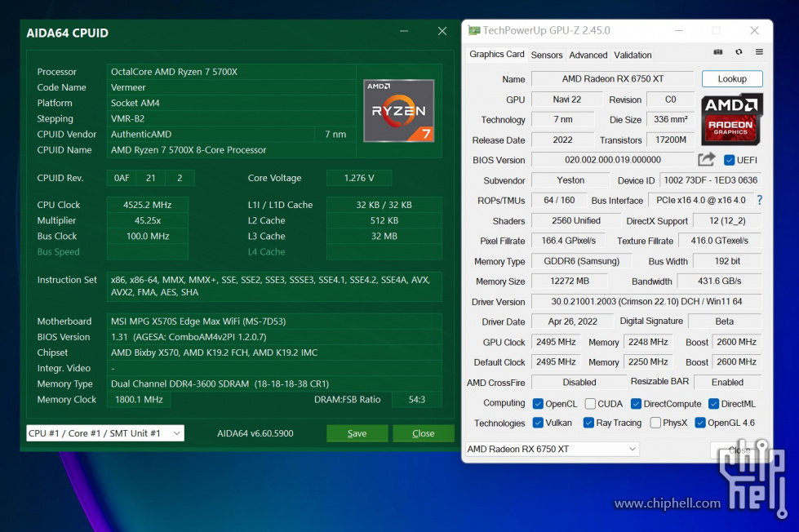Viewport: 799px width, 532px height.
Task: Switch to the Sensors tab
Action: tap(547, 55)
